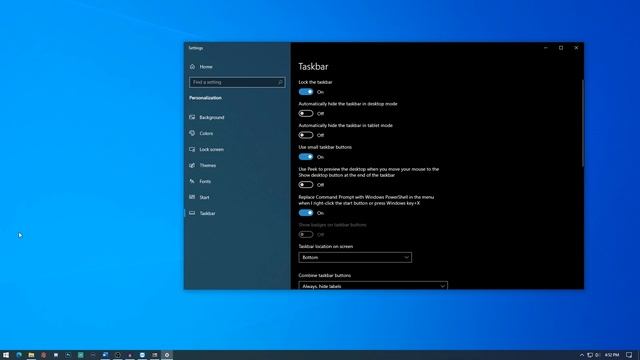Image resolution: width=640 pixels, height=360 pixels.
Task: Click the magnifier icon in the search box
Action: point(280,82)
